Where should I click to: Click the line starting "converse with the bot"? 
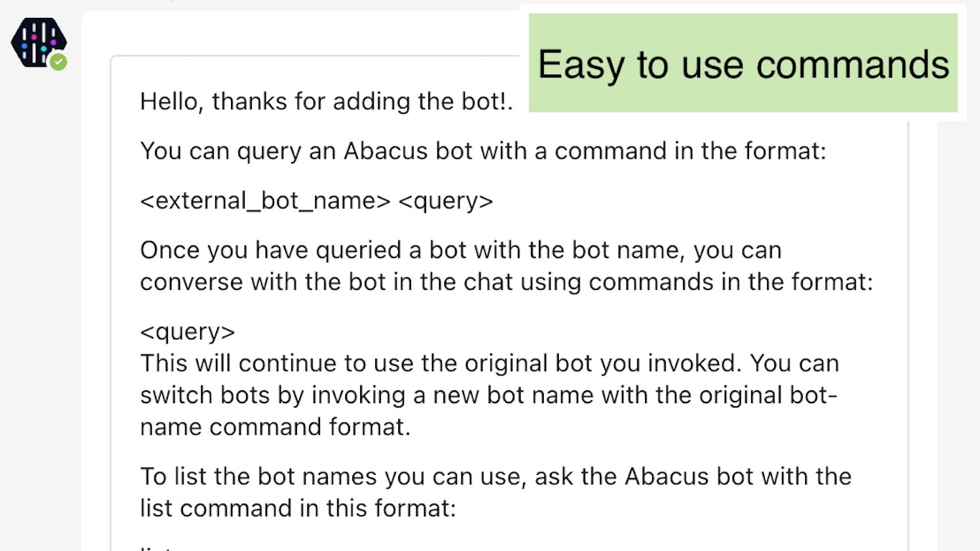[x=506, y=282]
